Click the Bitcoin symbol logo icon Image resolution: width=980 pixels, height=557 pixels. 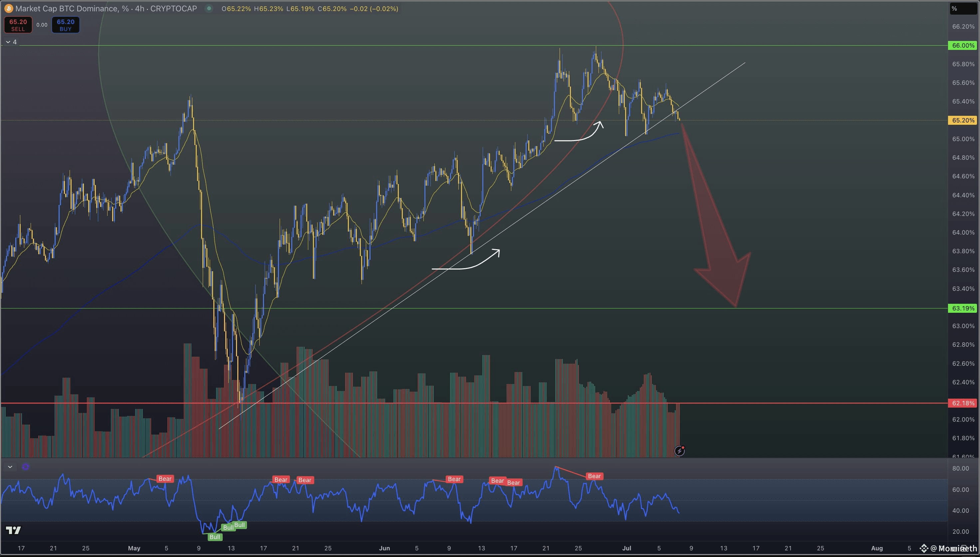coord(8,8)
